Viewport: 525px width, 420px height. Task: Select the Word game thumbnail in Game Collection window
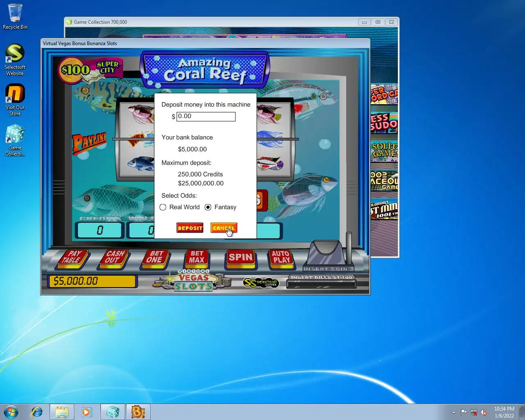[384, 95]
